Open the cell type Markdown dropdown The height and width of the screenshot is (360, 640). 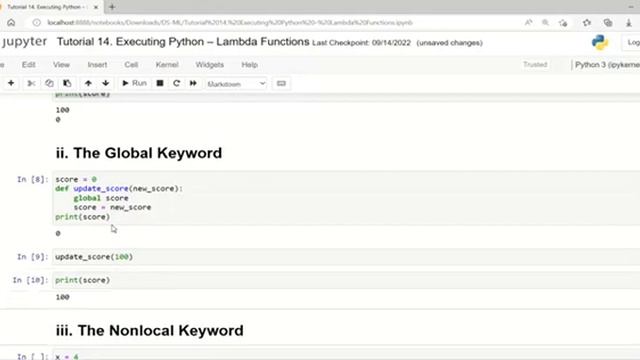(x=236, y=84)
